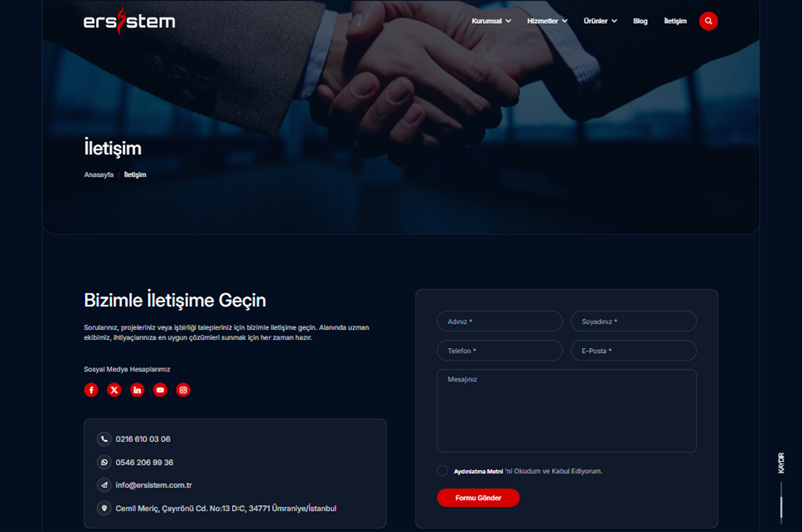Tick the Aydınlatma Metni consent checkbox
The height and width of the screenshot is (532, 802).
[x=442, y=471]
